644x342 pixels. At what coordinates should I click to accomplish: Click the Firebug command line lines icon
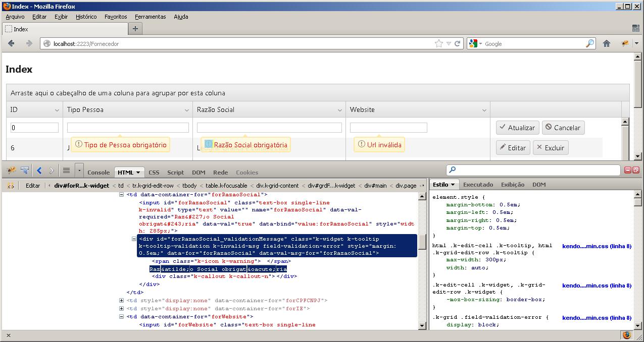click(66, 171)
